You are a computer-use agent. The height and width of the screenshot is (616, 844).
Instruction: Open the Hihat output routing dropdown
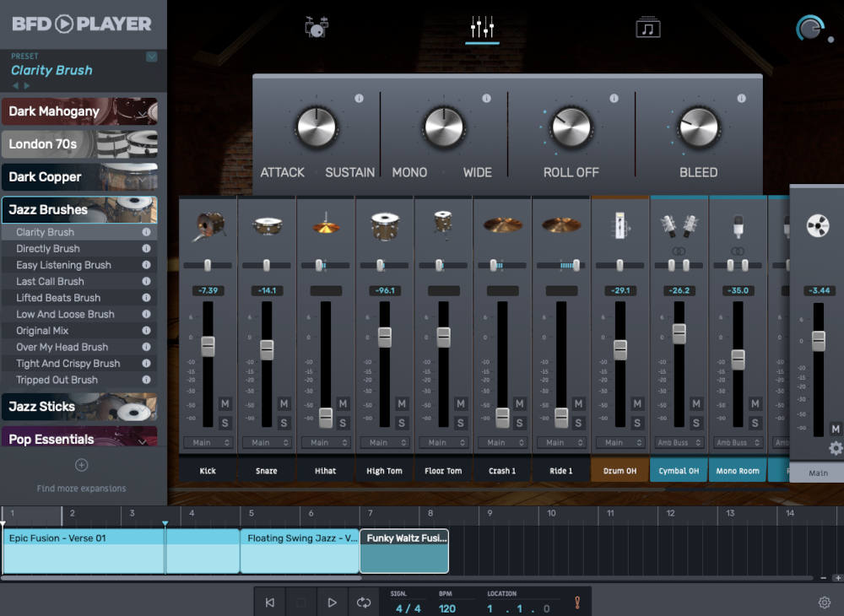pos(325,442)
